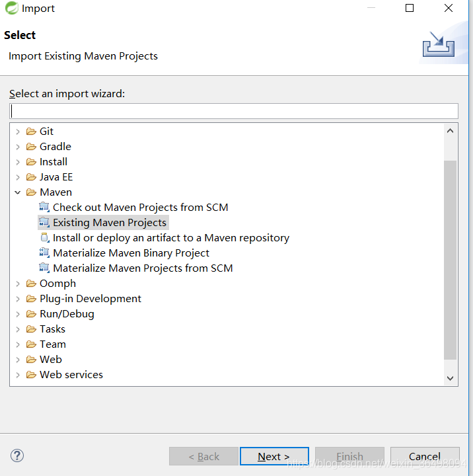Open the help question mark icon
This screenshot has height=476, width=473.
pos(17,456)
